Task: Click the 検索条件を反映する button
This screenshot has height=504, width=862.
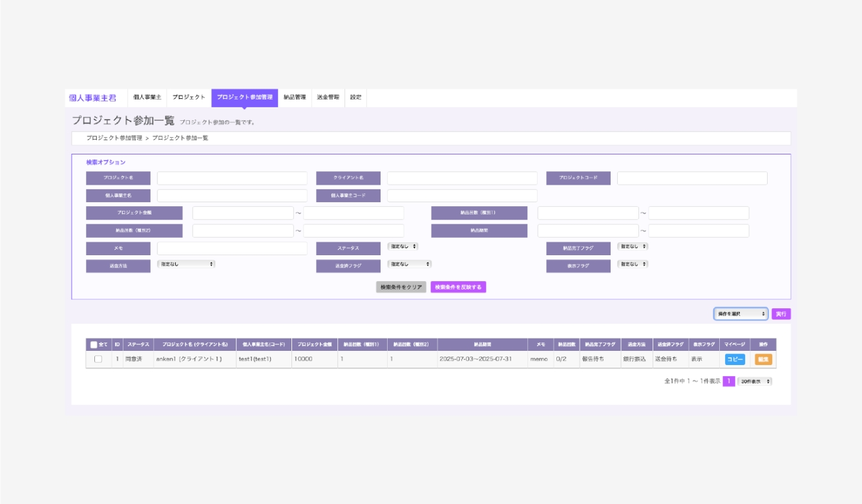Action: click(458, 287)
